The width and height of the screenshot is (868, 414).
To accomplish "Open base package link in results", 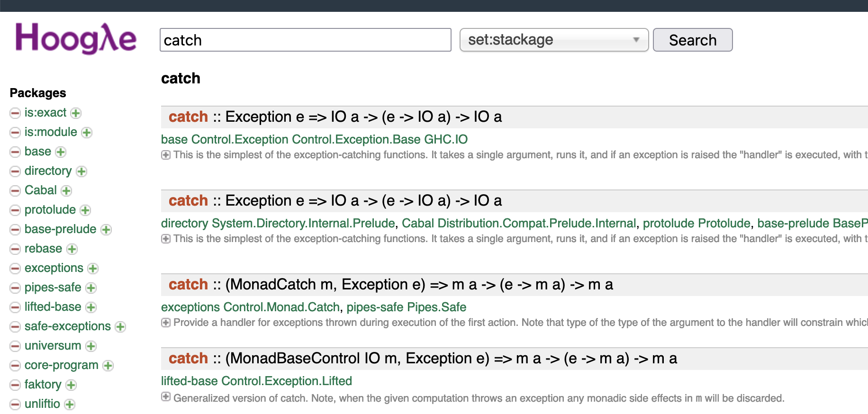I will pyautogui.click(x=174, y=139).
